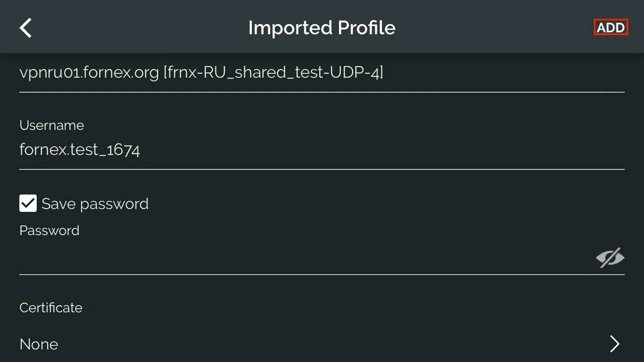This screenshot has width=644, height=362.
Task: Click the underline beneath the username value
Action: pyautogui.click(x=322, y=169)
